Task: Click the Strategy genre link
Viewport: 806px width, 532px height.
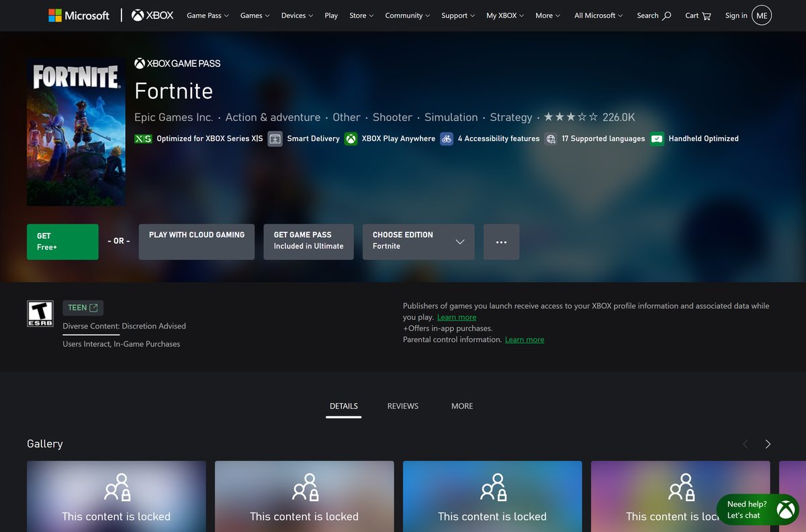Action: coord(511,117)
